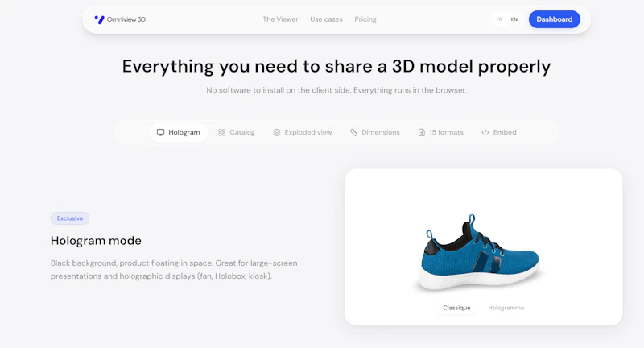644x348 pixels.
Task: Click the blue sneaker 3D model
Action: coord(480,253)
